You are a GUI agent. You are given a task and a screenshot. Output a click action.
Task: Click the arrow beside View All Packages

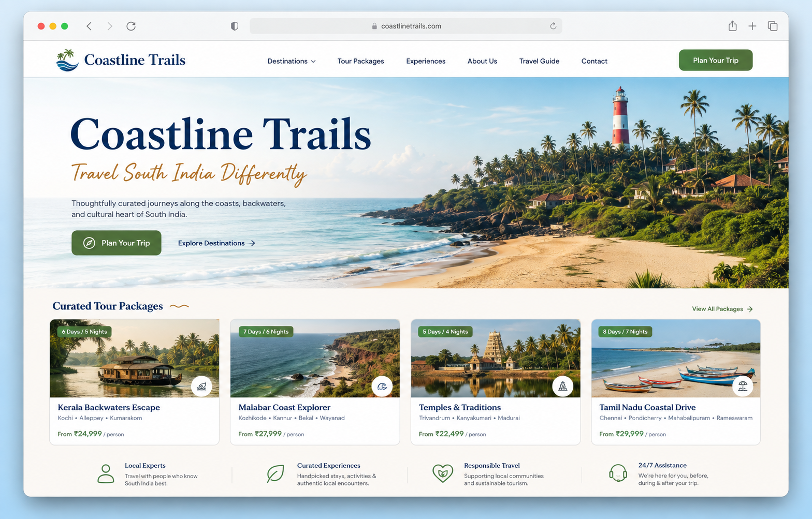[x=750, y=309]
